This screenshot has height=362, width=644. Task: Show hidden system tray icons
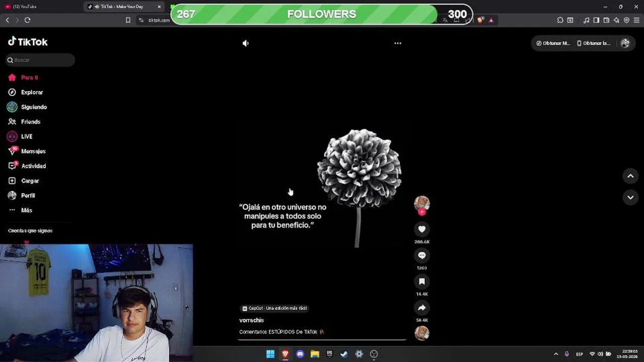(x=556, y=354)
